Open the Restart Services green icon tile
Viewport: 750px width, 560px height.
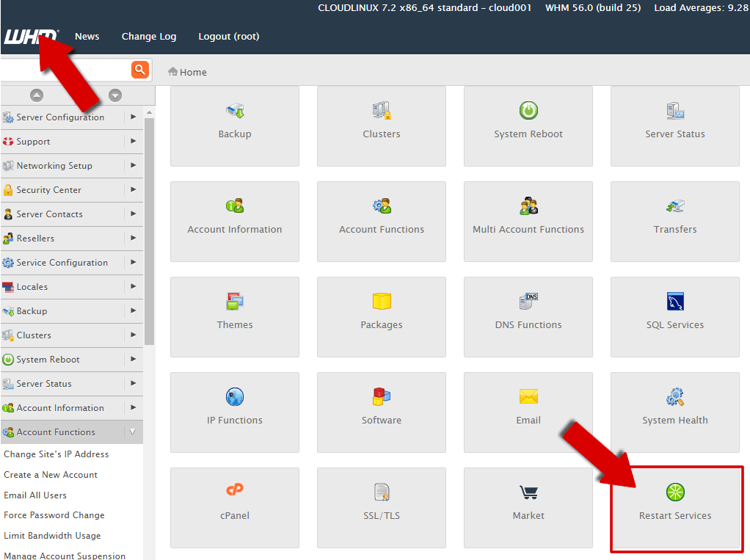pyautogui.click(x=675, y=492)
